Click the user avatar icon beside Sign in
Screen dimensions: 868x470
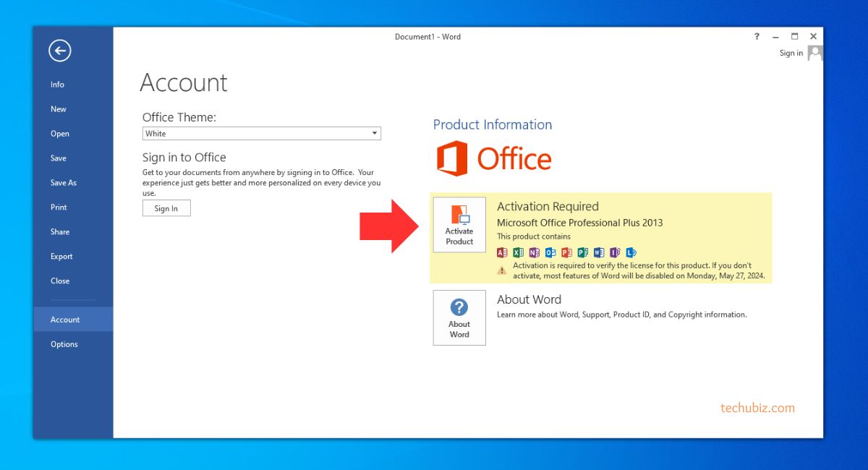pyautogui.click(x=815, y=53)
